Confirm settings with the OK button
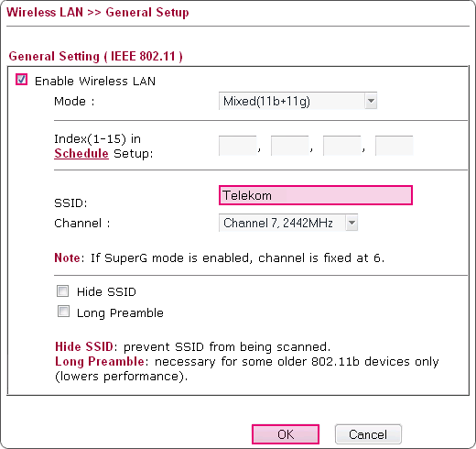 (x=286, y=434)
